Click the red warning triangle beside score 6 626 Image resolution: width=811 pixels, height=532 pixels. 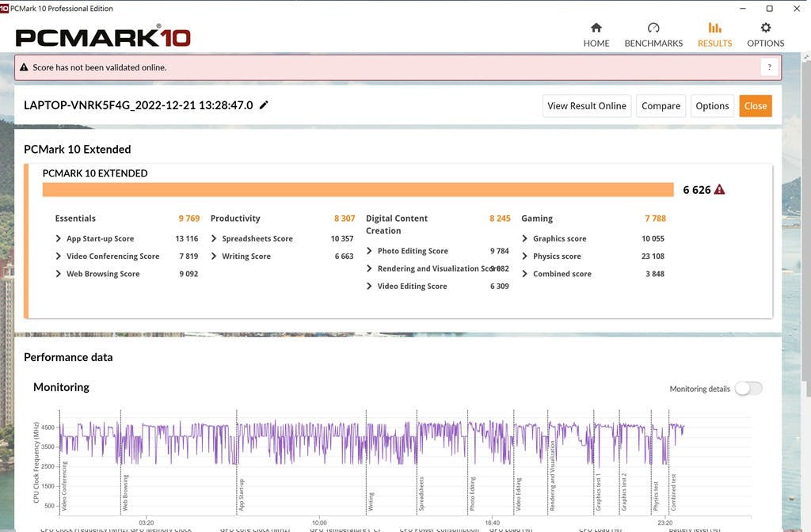click(x=719, y=190)
